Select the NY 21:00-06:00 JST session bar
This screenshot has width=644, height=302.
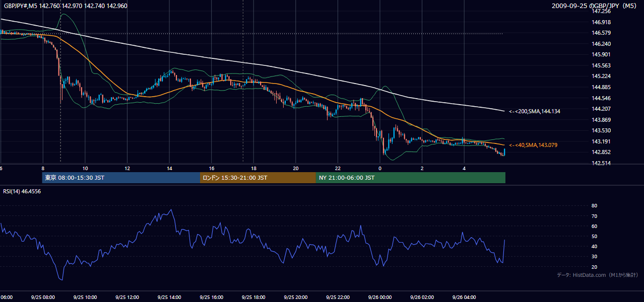coord(410,178)
